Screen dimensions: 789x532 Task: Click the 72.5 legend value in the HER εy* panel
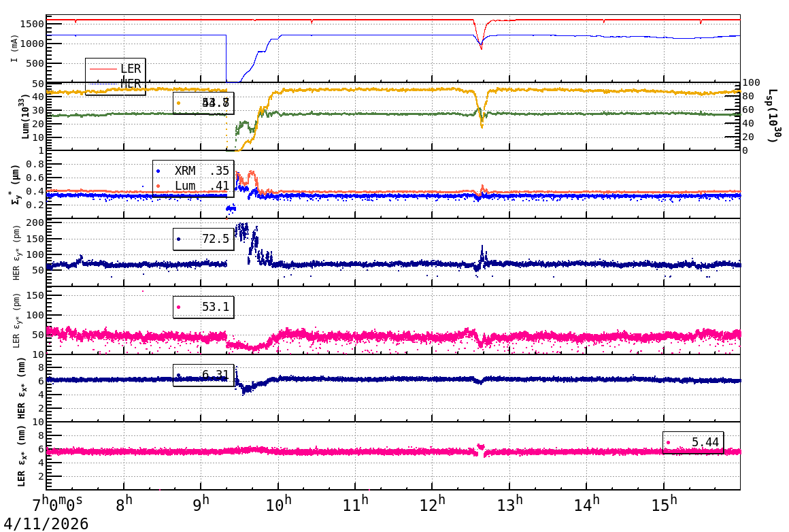coord(216,239)
